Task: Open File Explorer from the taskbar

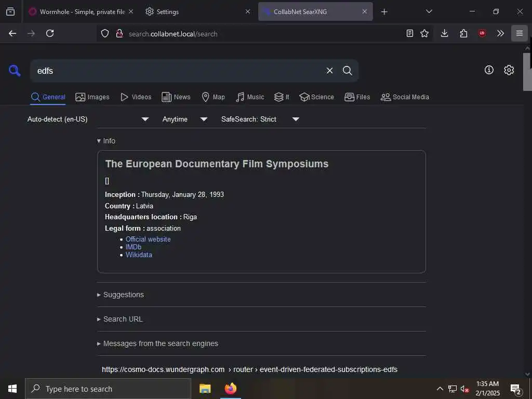Action: [205, 389]
